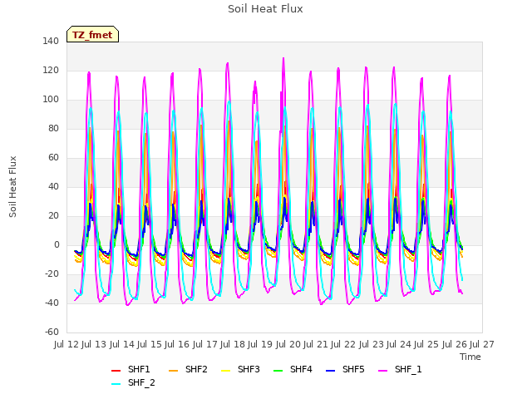Click the SHF5 legend label
Viewport: 532px width, 399px height.
click(x=353, y=369)
